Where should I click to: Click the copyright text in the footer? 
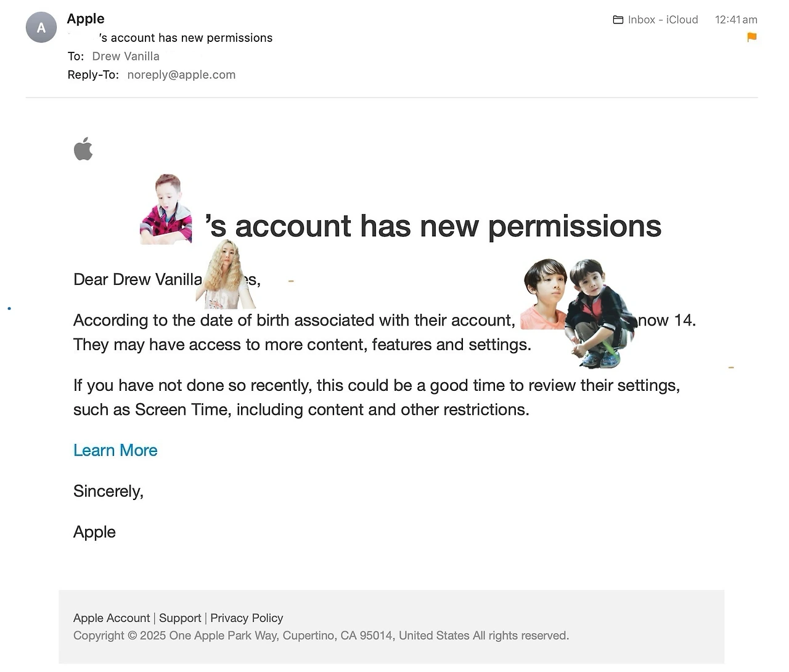(x=321, y=636)
